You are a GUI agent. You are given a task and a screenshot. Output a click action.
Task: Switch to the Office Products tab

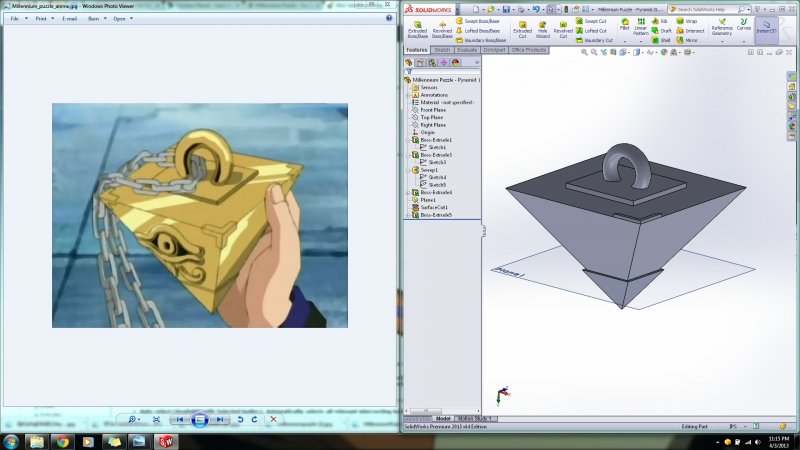point(529,50)
